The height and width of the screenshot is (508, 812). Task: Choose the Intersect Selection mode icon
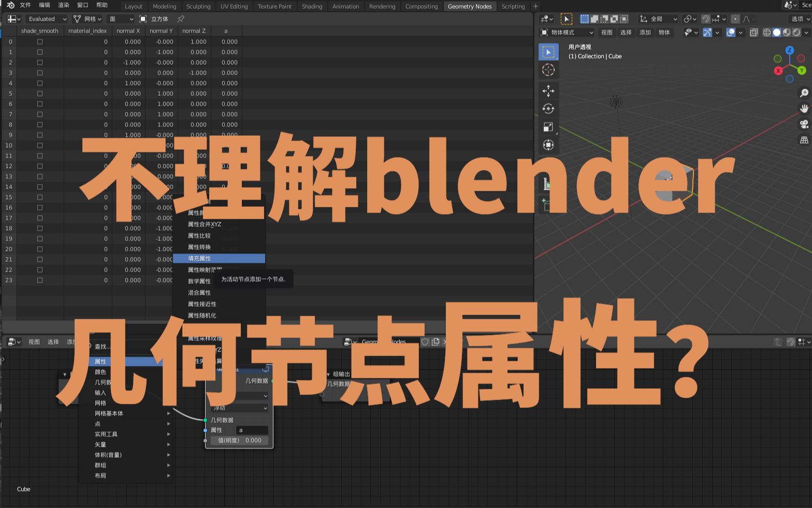624,19
